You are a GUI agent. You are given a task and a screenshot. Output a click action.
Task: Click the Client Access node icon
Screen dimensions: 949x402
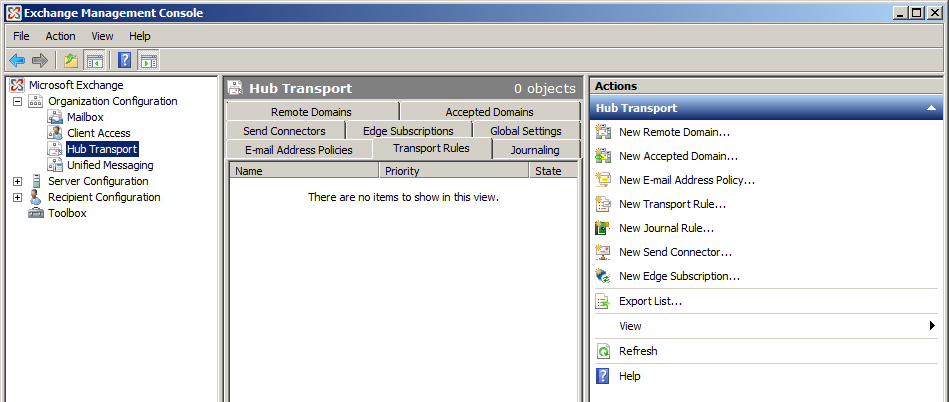point(55,133)
